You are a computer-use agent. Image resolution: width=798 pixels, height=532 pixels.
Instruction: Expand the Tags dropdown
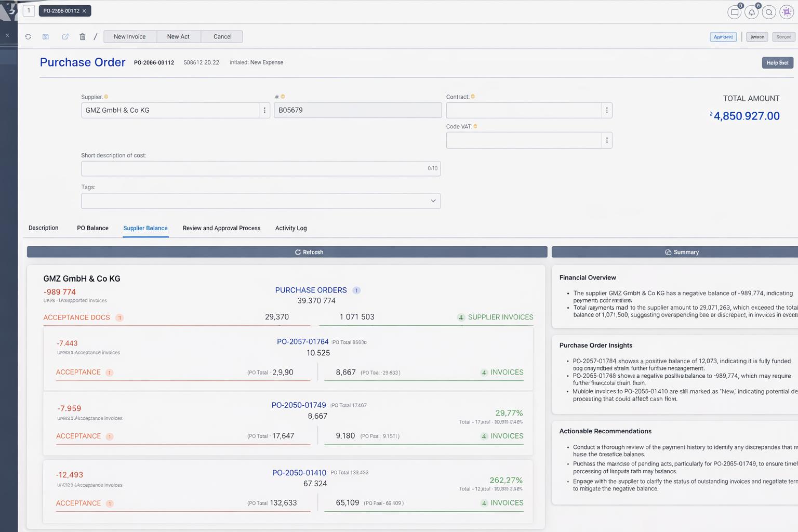[433, 201]
